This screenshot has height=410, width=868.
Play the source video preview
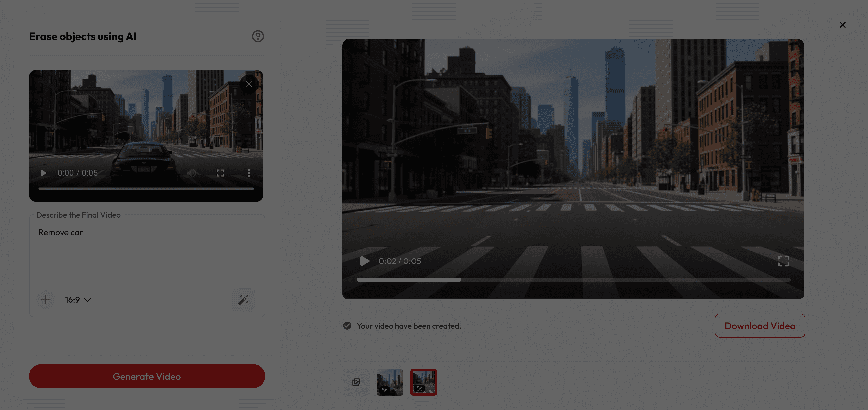coord(43,173)
